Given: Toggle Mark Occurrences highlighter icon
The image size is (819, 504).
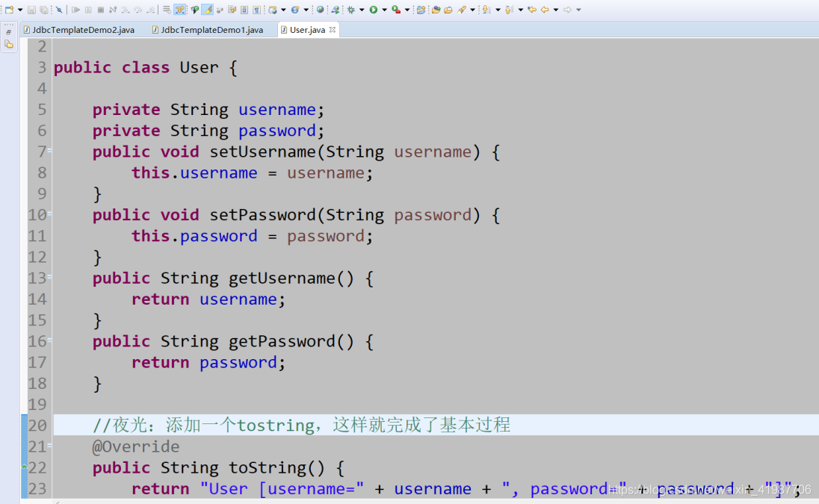Looking at the screenshot, I should point(207,10).
